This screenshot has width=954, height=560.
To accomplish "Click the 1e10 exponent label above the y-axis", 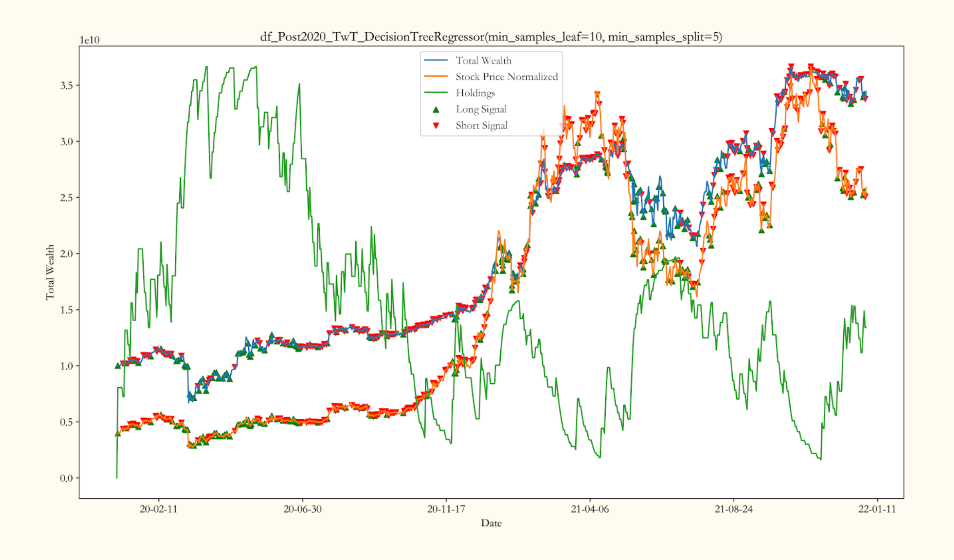I will click(x=89, y=40).
